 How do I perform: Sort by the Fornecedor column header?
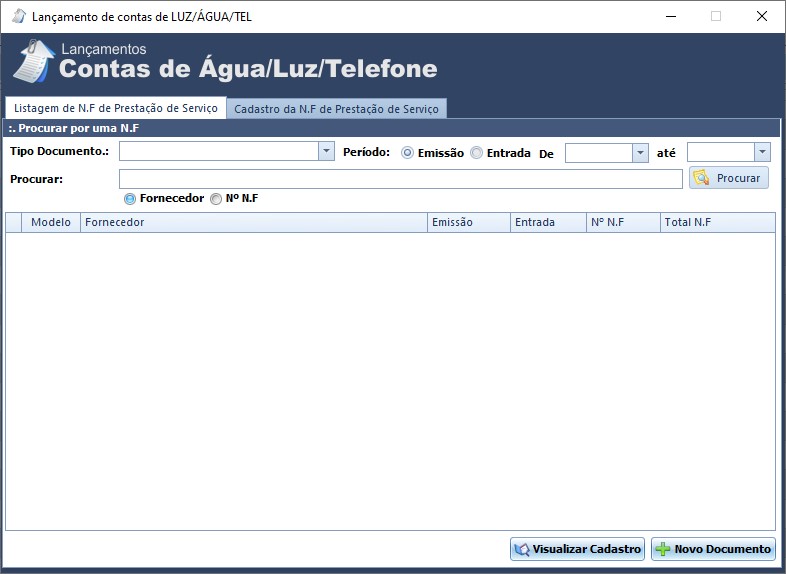[x=254, y=222]
